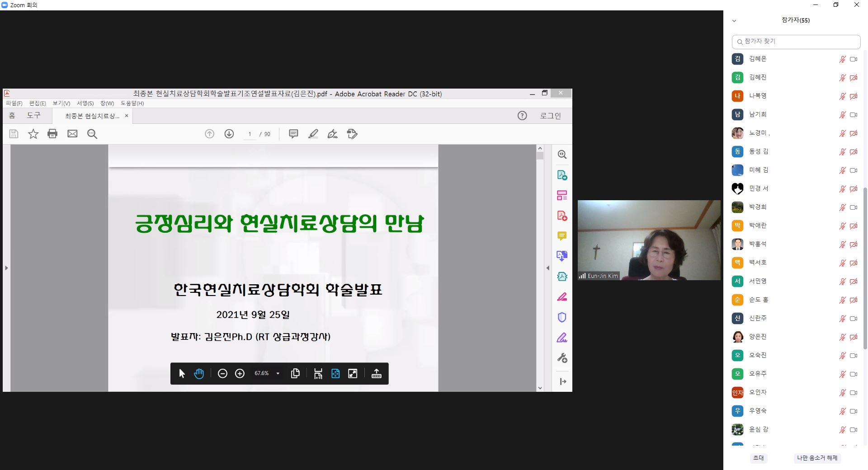Screen dimensions: 868x470
Task: Go to next page with down arrow
Action: click(229, 134)
